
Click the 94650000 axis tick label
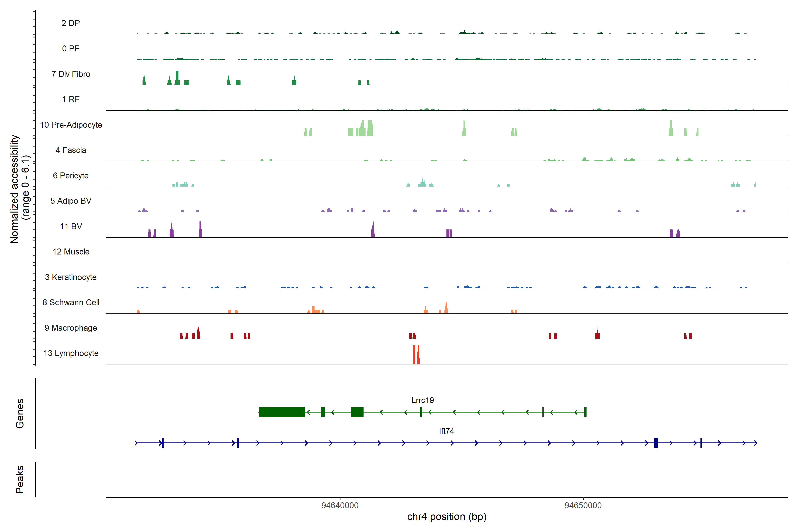pos(583,506)
